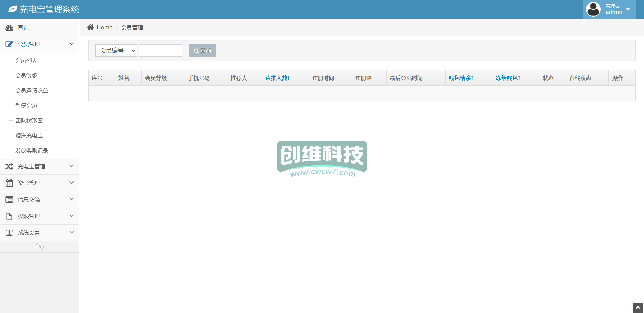Click the calendar icon for 资金管理
The image size is (644, 313).
click(x=9, y=183)
